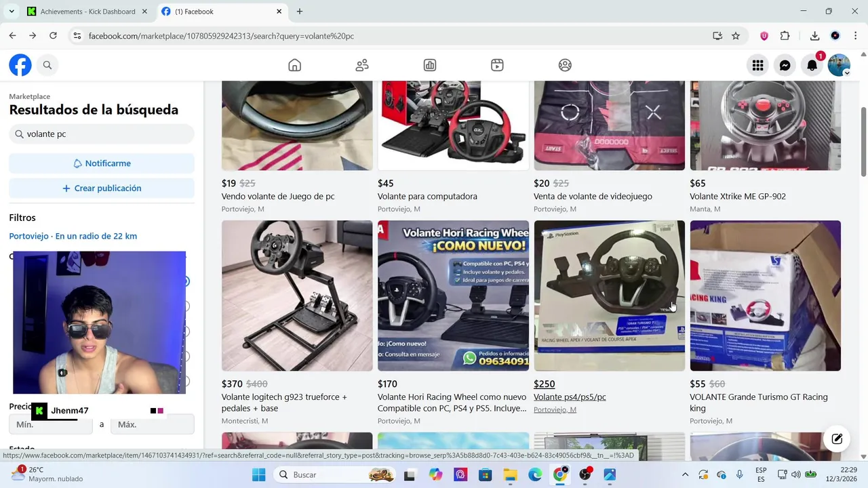
Task: Open the Marketplace breadcrumb link
Action: click(30, 96)
